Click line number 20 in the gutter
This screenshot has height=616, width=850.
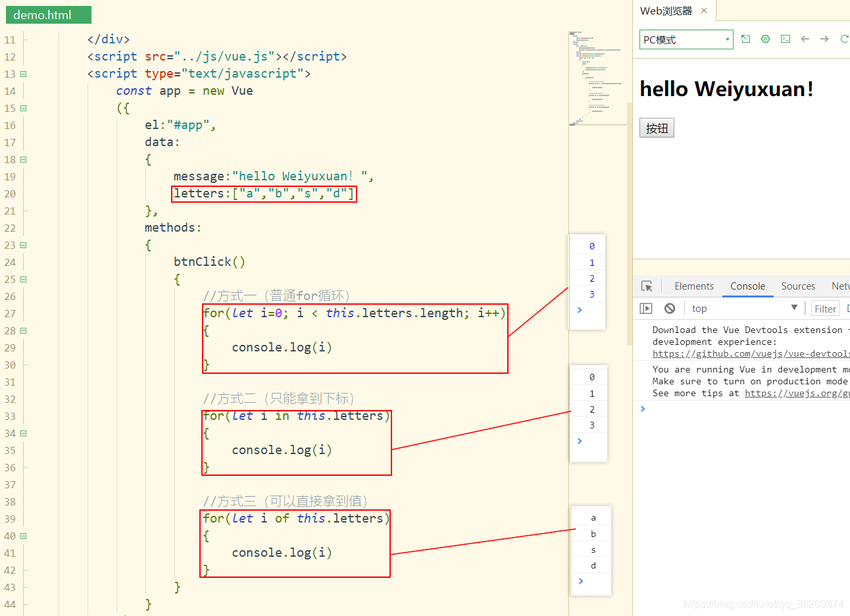coord(10,193)
